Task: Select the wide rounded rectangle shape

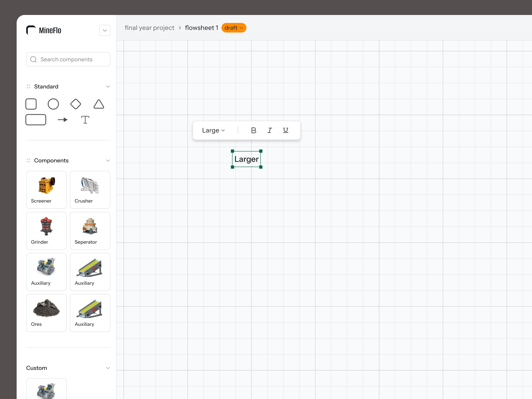Action: pos(36,120)
